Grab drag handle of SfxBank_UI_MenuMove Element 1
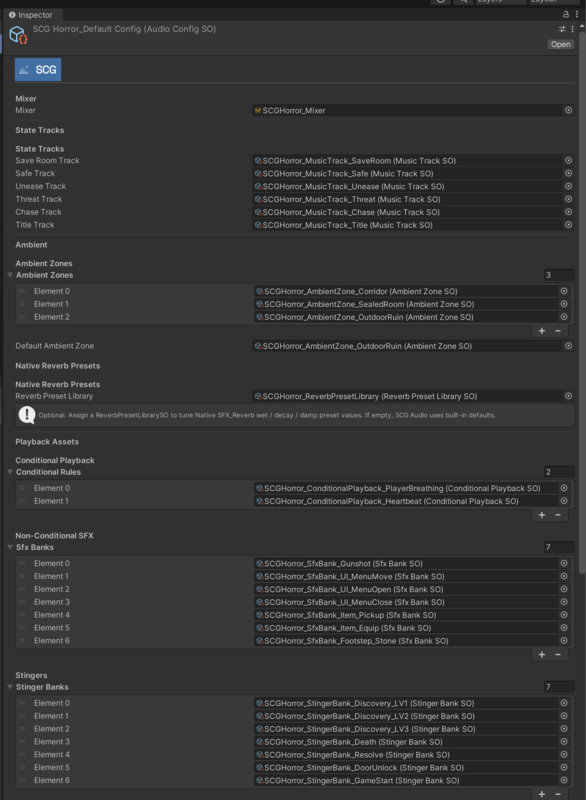This screenshot has height=800, width=586. click(x=22, y=576)
